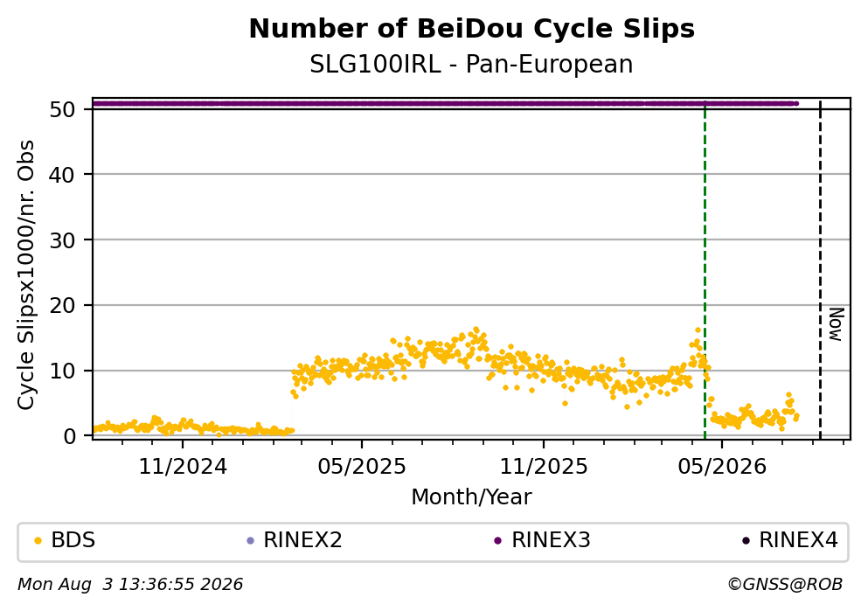Click the 11/2024 x-axis tick label
The width and height of the screenshot is (868, 611).
click(x=183, y=467)
